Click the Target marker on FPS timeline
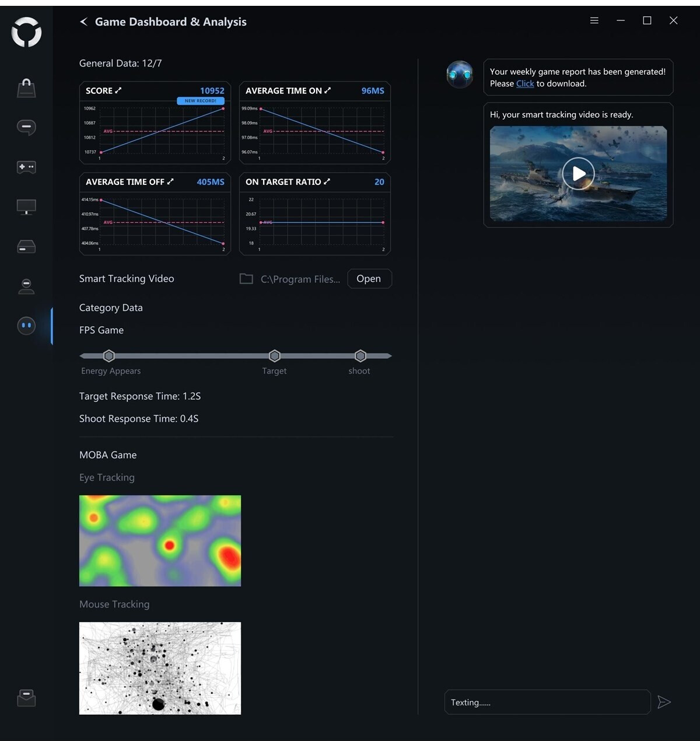 [275, 356]
